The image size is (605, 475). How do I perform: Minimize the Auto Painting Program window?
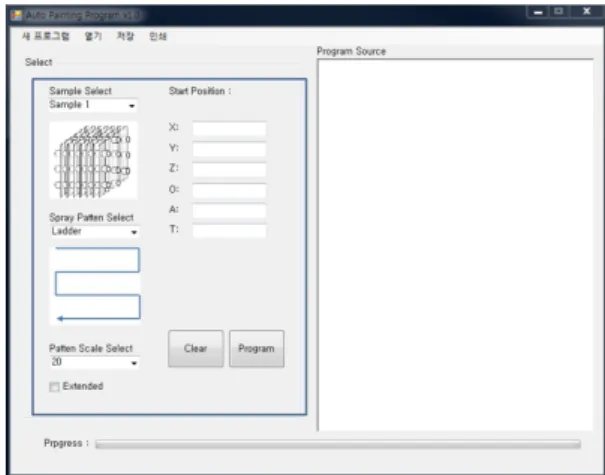(538, 12)
